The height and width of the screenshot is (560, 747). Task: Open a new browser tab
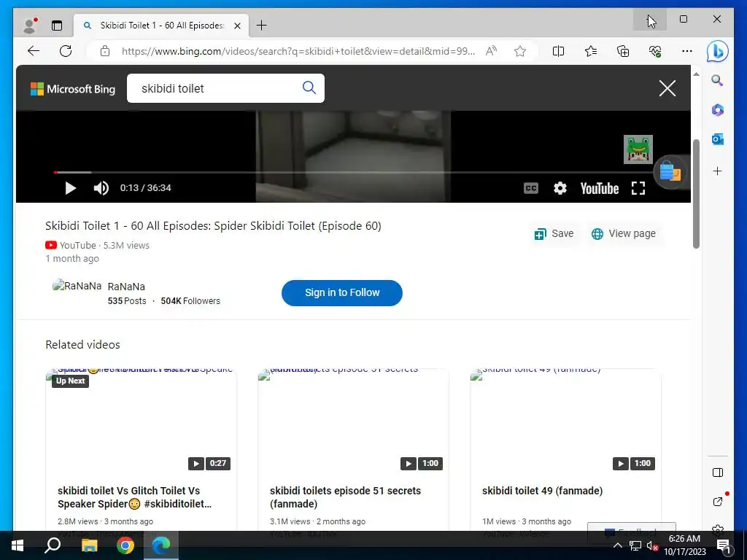(x=262, y=26)
